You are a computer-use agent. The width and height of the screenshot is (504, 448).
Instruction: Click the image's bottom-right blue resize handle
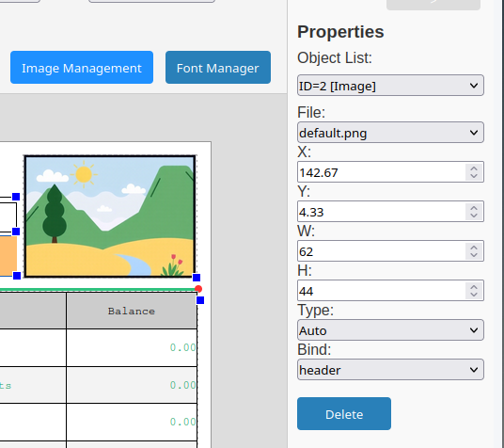coord(197,278)
